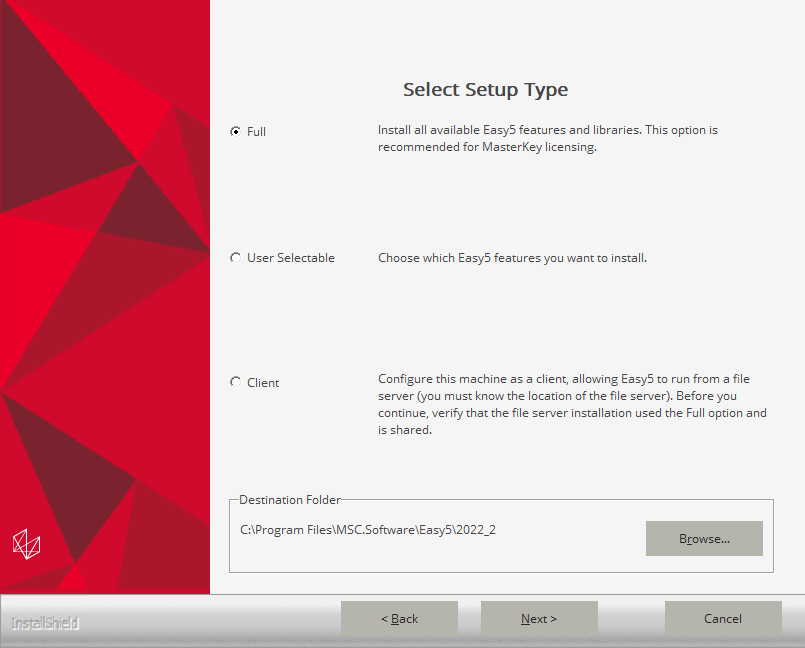The image size is (805, 648).
Task: Click the MasterKey licensing description text
Action: pos(547,139)
